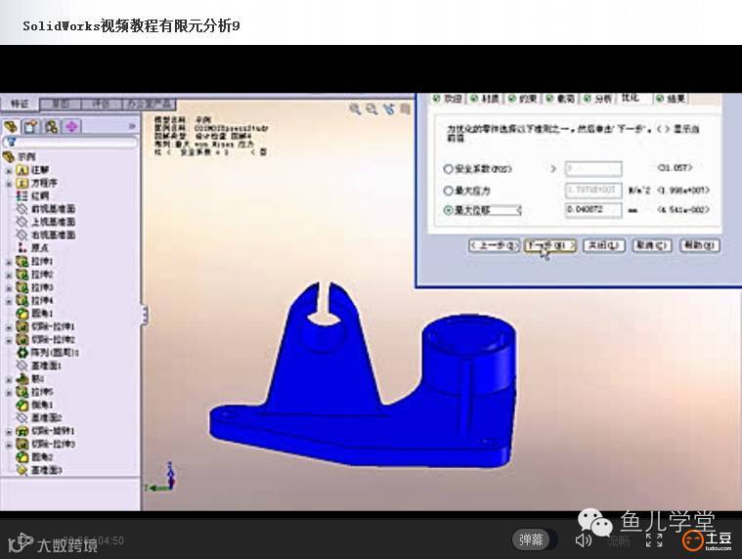Select the 最大位移 radio button
The height and width of the screenshot is (560, 742).
point(448,210)
